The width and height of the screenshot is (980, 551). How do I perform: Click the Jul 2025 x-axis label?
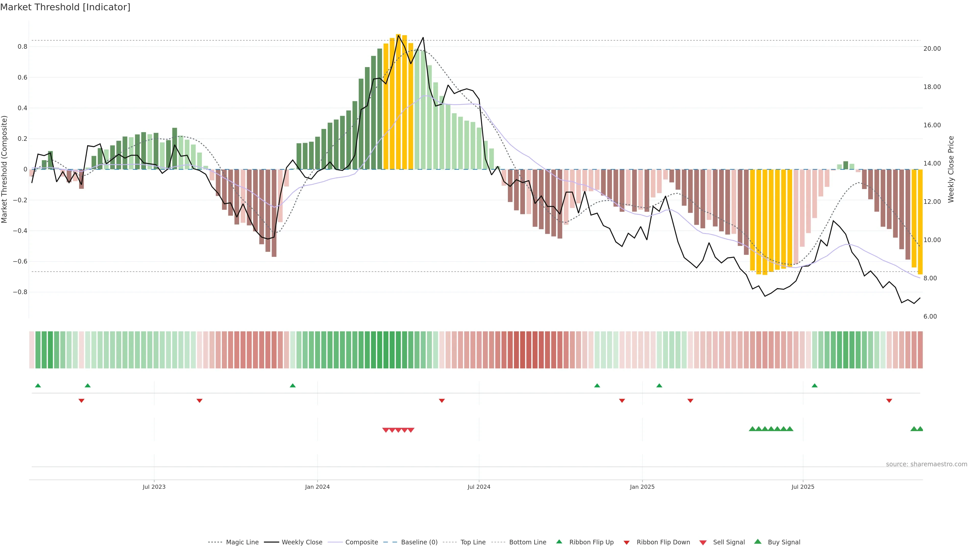tap(803, 487)
